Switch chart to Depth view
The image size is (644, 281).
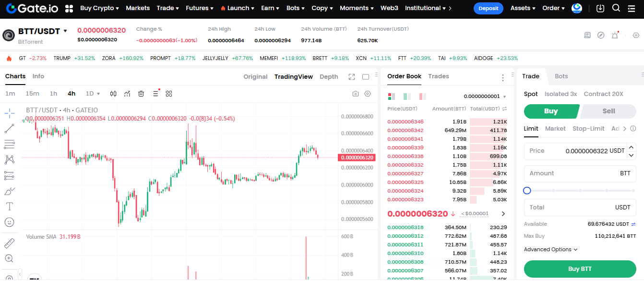(x=329, y=77)
